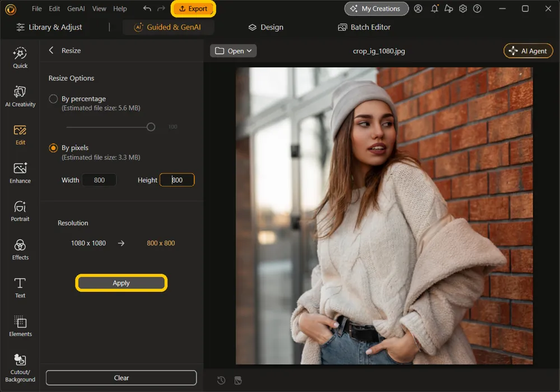Viewport: 560px width, 392px height.
Task: Switch to the Batch Editor tab
Action: [x=364, y=27]
